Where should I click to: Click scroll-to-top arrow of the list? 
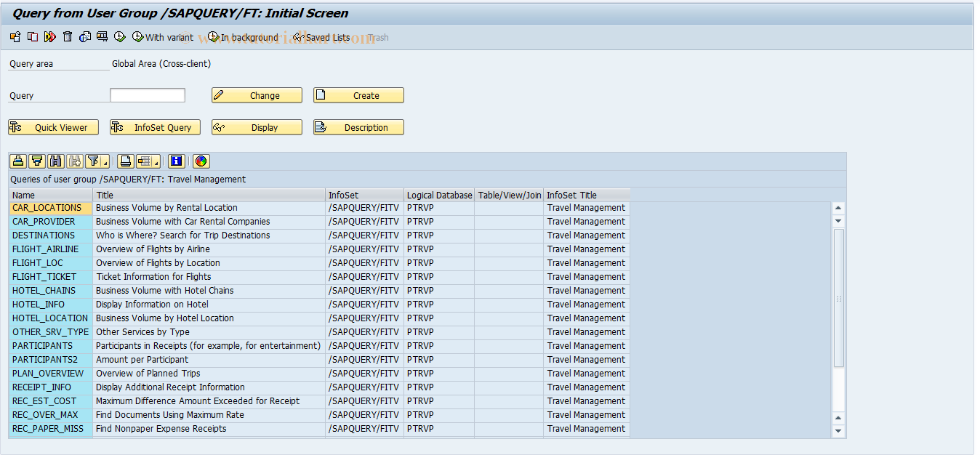pyautogui.click(x=838, y=208)
